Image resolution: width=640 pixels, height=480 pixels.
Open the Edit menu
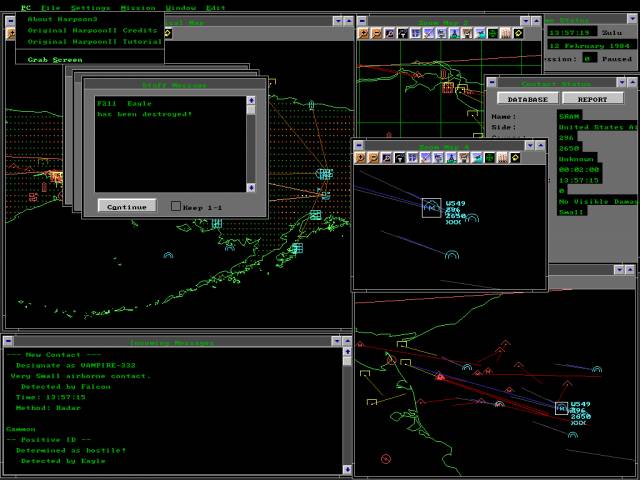[x=216, y=8]
